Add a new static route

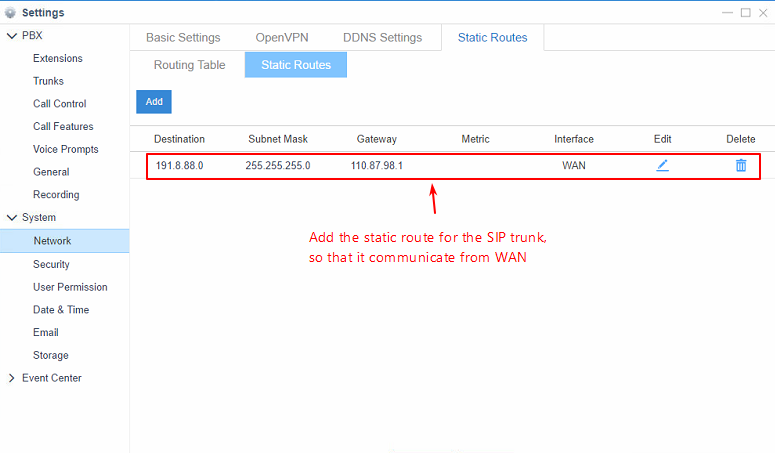154,102
